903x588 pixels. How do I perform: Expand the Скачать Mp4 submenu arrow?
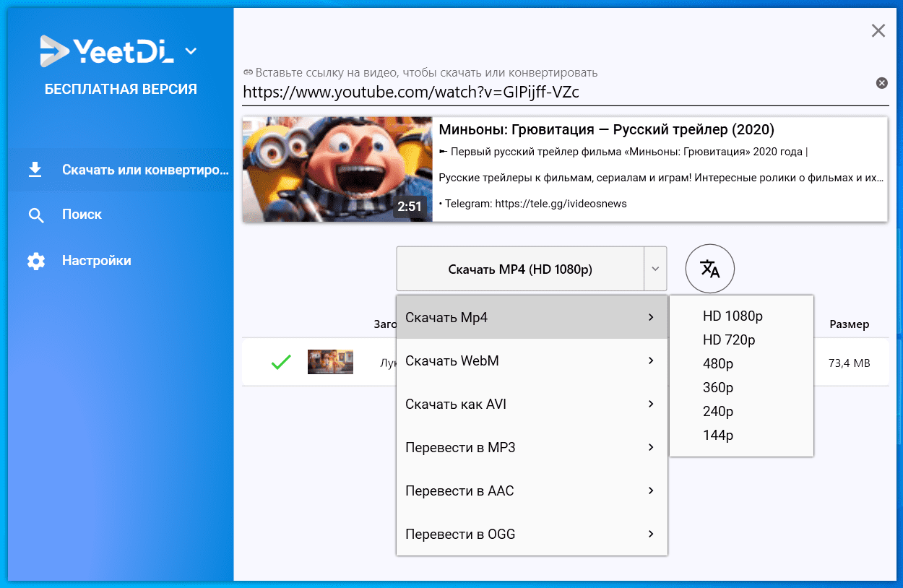coord(651,317)
